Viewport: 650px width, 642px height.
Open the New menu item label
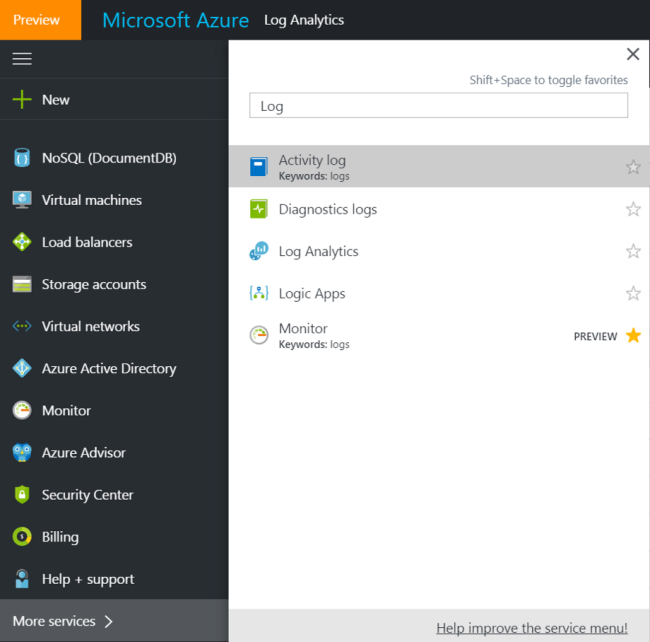(56, 100)
